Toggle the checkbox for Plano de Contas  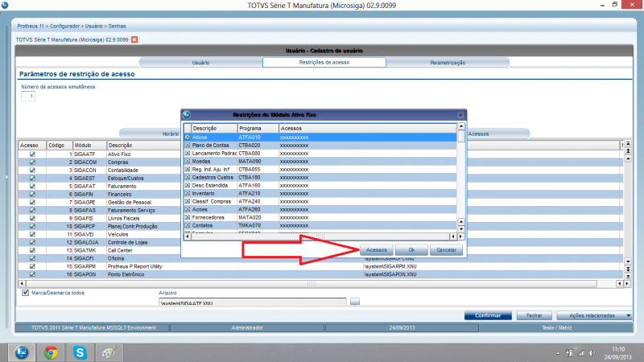click(x=188, y=146)
